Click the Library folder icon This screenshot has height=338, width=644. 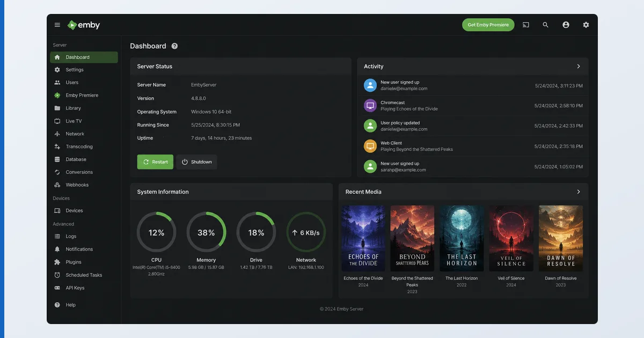(x=57, y=108)
